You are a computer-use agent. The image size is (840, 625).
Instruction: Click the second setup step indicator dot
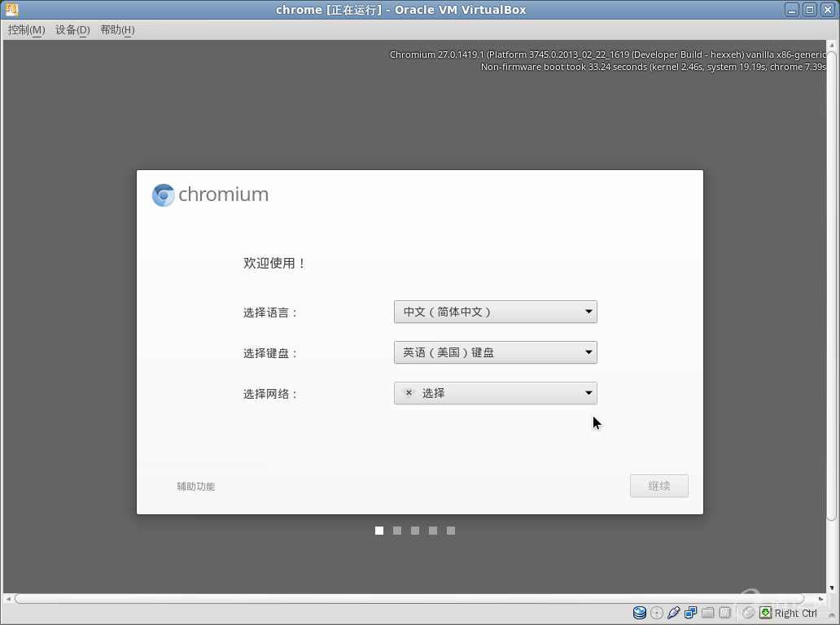(x=397, y=531)
